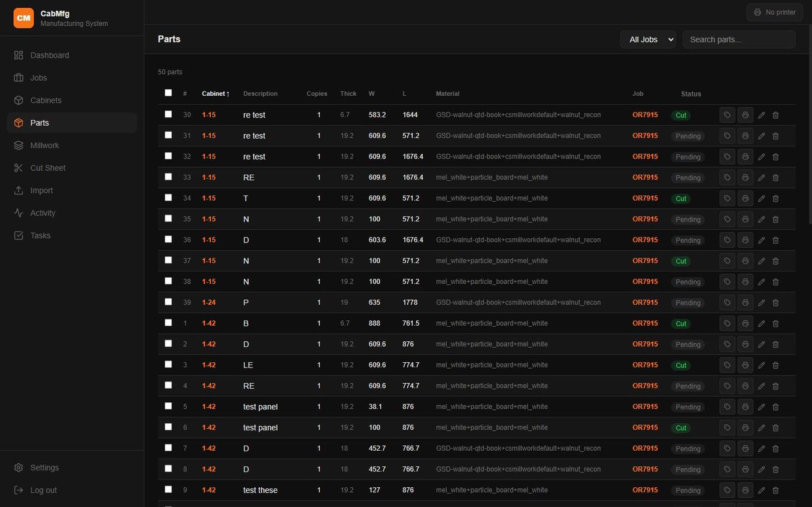Delete part #1 using the trash icon
812x507 pixels.
[x=775, y=324]
